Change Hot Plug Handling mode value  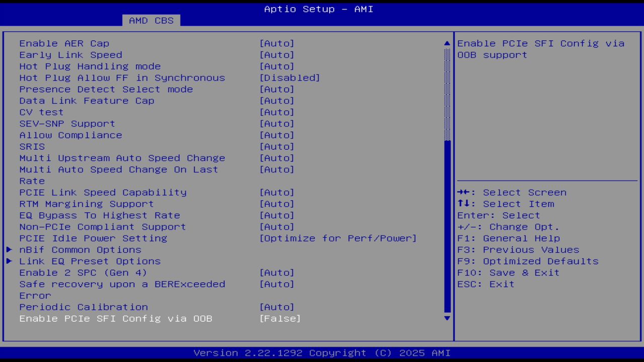tap(277, 66)
